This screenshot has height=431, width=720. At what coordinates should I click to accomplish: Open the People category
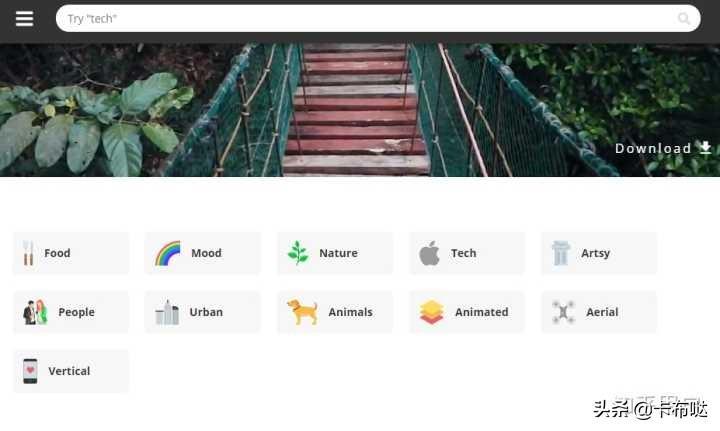pyautogui.click(x=71, y=312)
